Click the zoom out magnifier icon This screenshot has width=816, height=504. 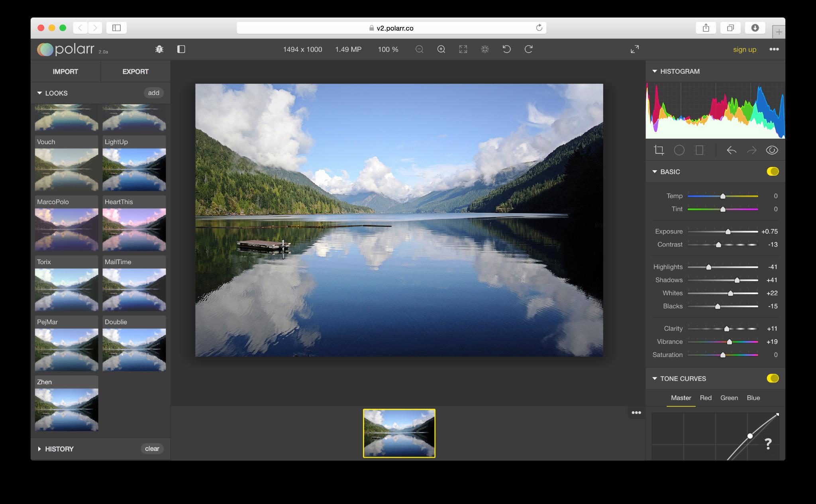(419, 49)
